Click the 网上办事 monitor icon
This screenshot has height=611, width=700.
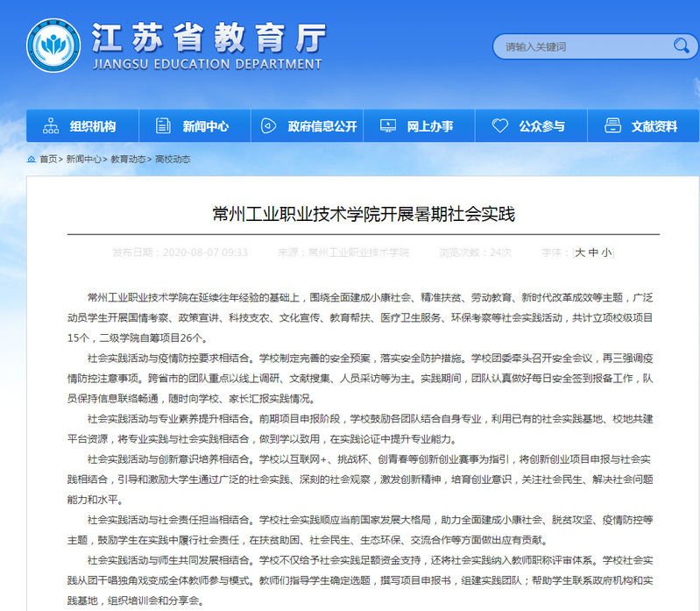pos(385,126)
